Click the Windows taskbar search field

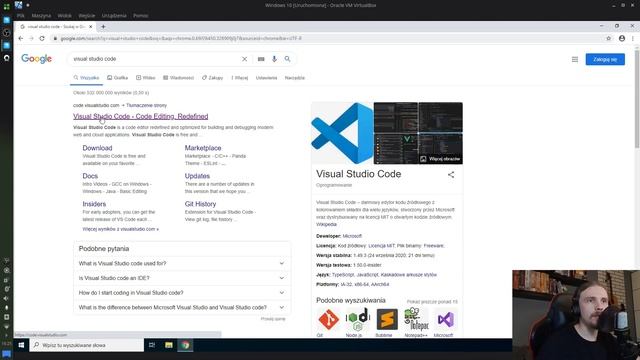[x=87, y=345]
